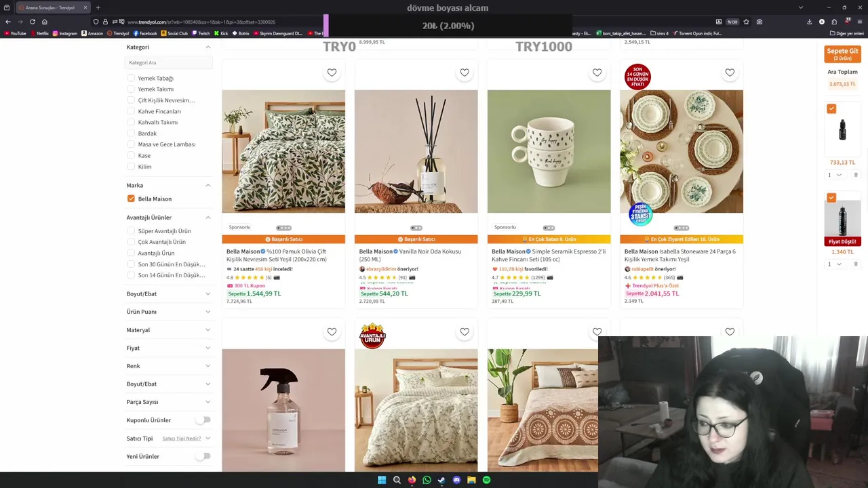Image resolution: width=868 pixels, height=488 pixels.
Task: Favorite the brown patterned bedspread product
Action: 597,331
